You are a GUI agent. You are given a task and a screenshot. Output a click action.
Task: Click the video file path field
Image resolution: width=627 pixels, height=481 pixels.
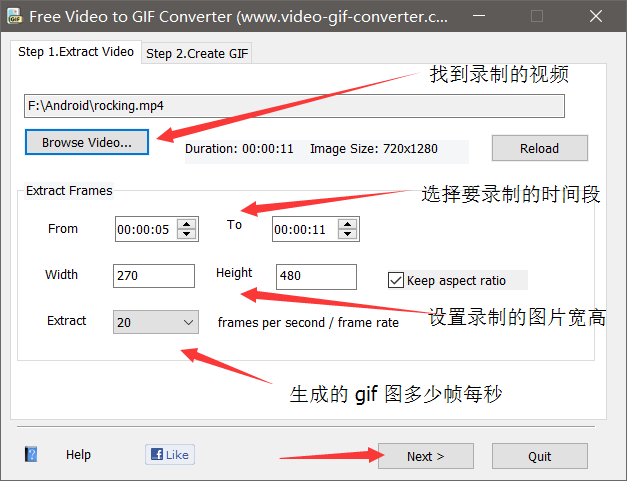[x=294, y=106]
